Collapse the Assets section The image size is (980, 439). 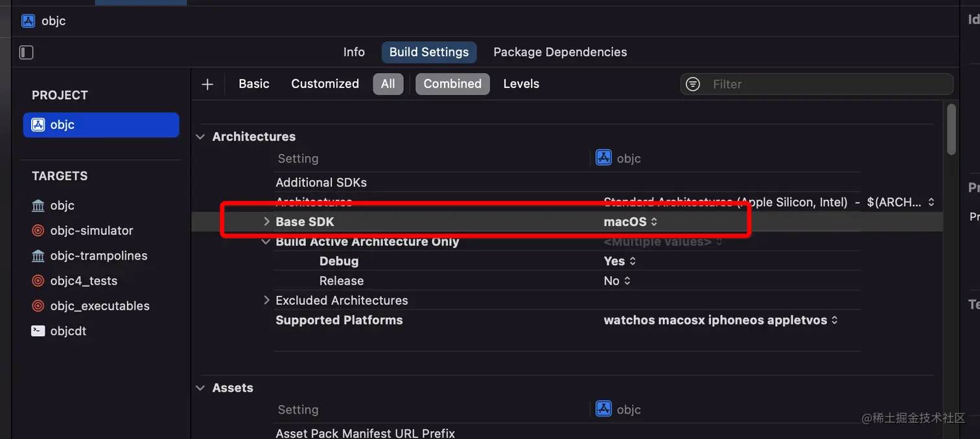pyautogui.click(x=200, y=388)
